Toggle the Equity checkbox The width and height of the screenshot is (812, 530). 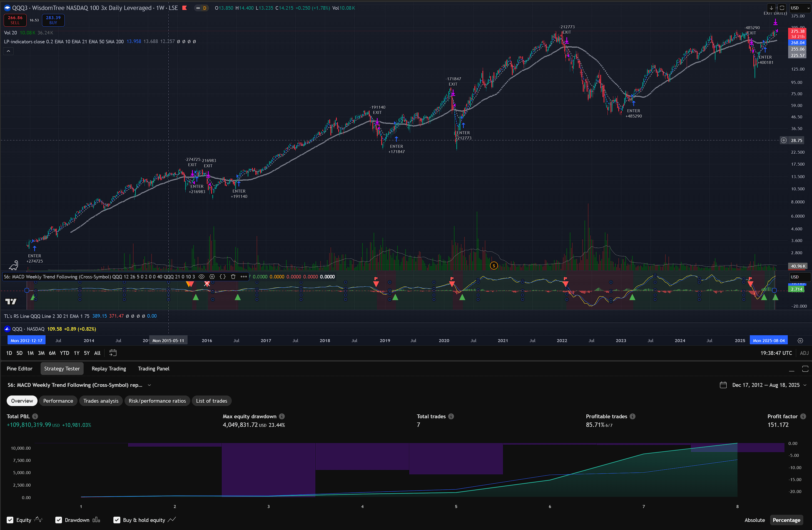pos(10,520)
